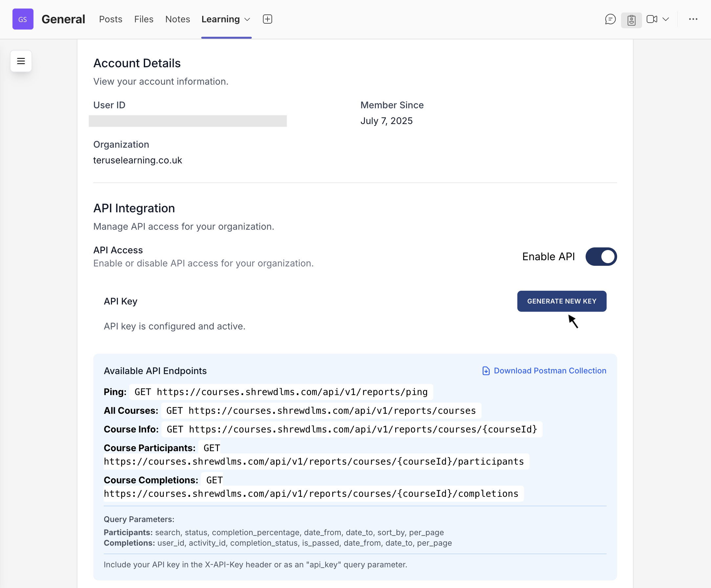711x588 pixels.
Task: Click the GS team avatar icon
Action: click(x=23, y=19)
